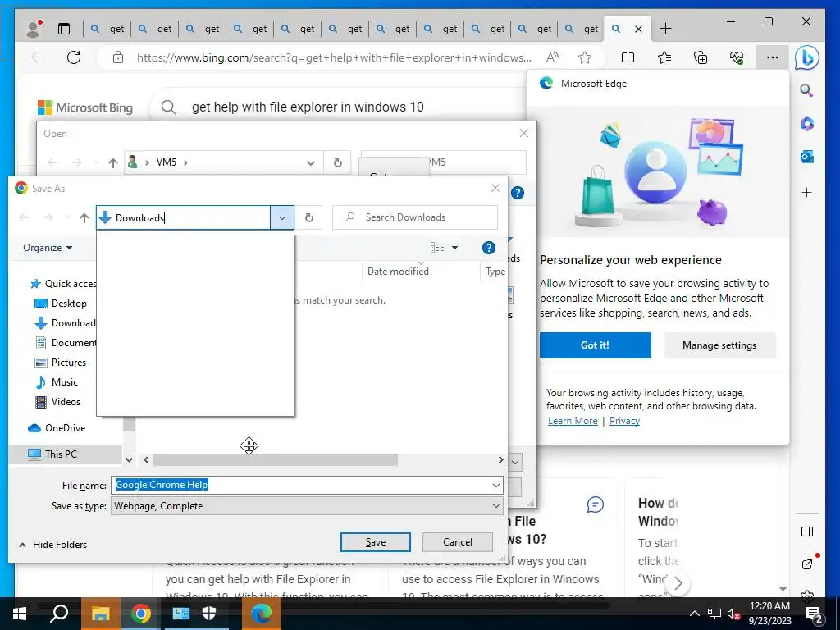This screenshot has height=630, width=840.
Task: Click the Edge profile avatar icon
Action: click(34, 29)
